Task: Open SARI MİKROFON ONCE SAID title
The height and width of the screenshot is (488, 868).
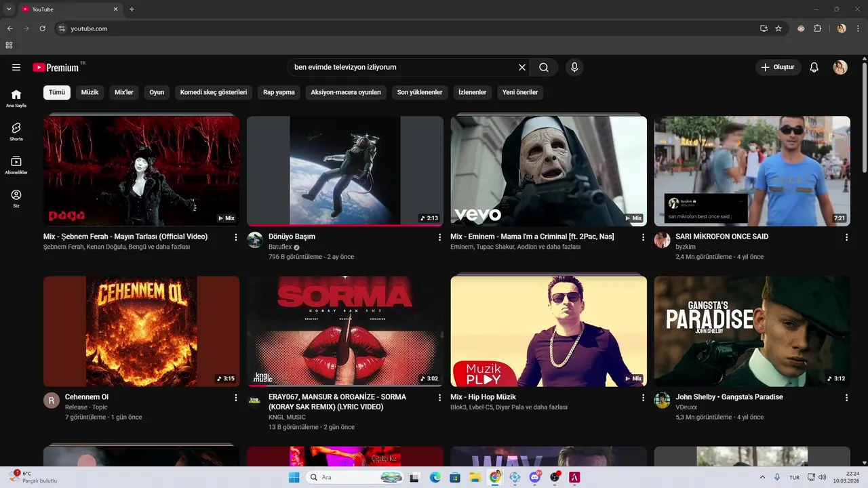Action: point(722,237)
